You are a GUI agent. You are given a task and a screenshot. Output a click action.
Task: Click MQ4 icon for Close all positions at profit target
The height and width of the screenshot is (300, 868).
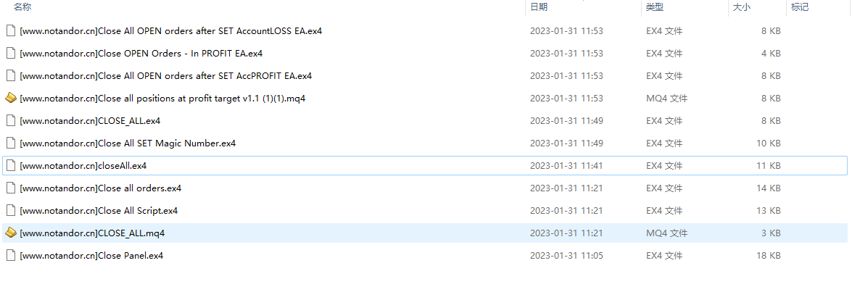click(x=11, y=98)
